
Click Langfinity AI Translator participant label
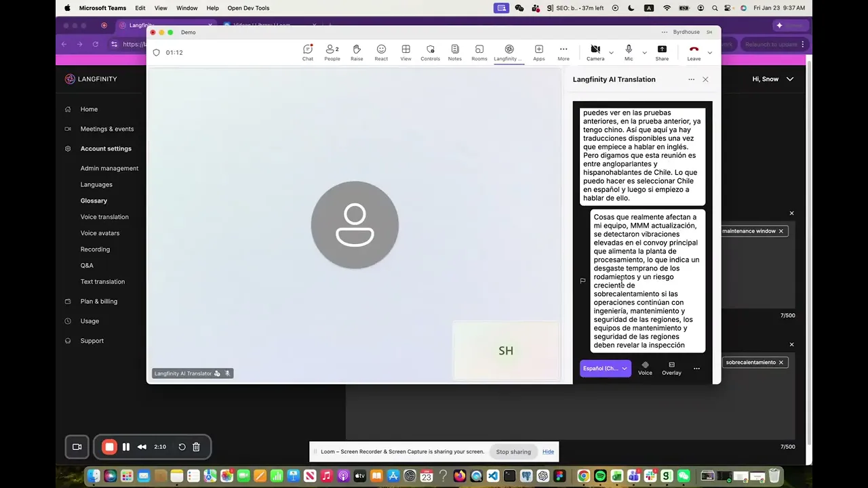[x=192, y=373]
